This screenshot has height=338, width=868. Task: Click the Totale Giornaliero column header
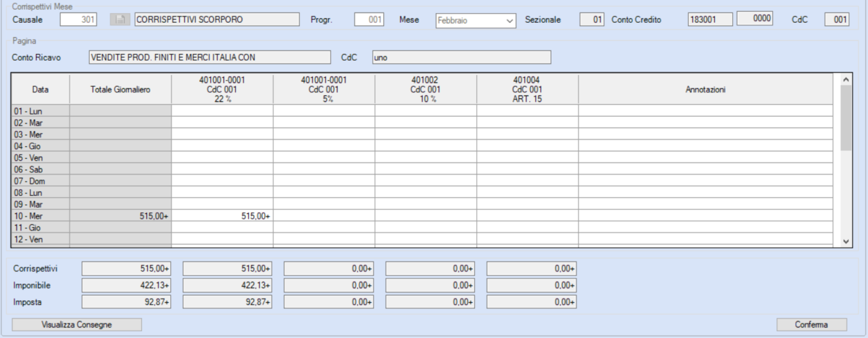121,90
